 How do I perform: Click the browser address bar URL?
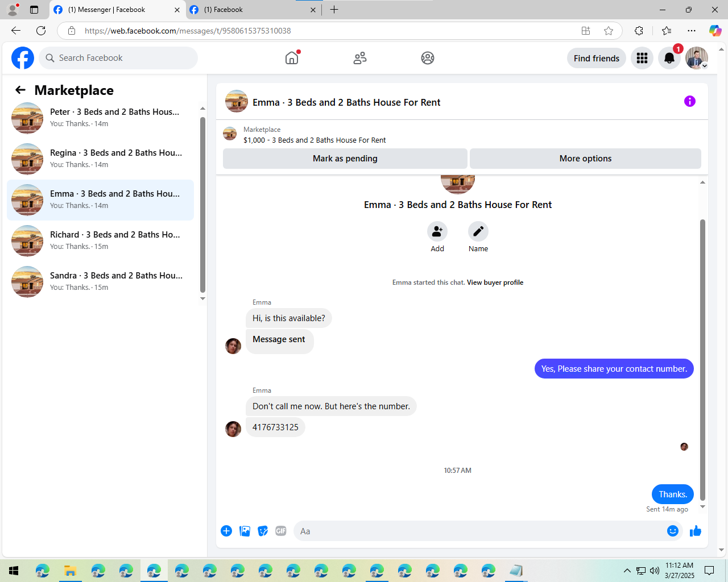pos(188,31)
